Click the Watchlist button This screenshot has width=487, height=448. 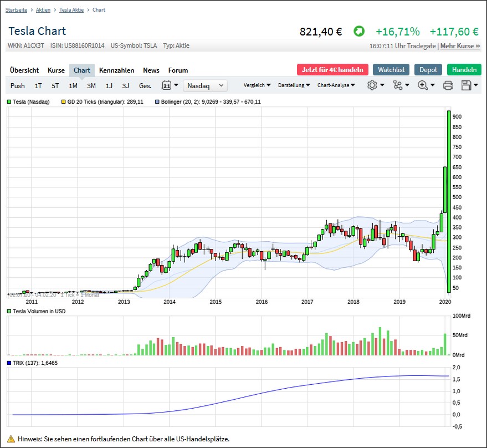click(391, 70)
